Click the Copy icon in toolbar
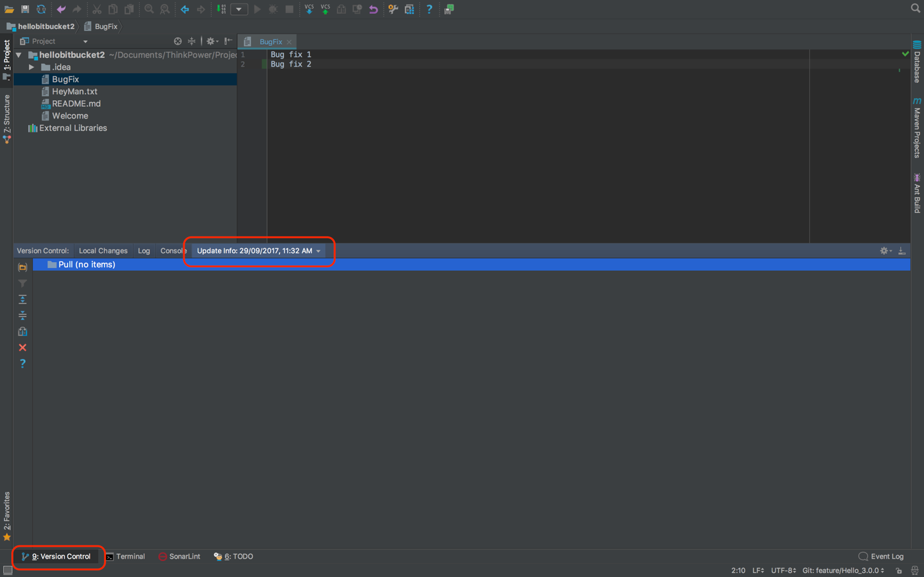 (113, 9)
